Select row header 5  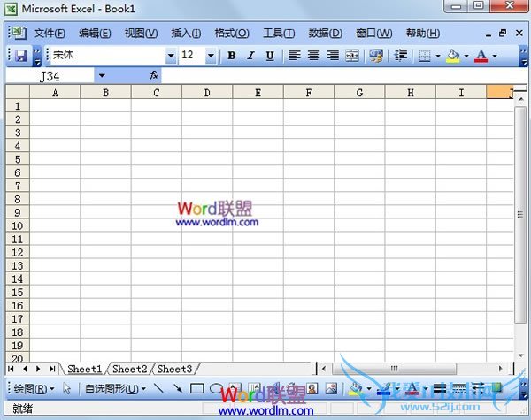point(18,159)
